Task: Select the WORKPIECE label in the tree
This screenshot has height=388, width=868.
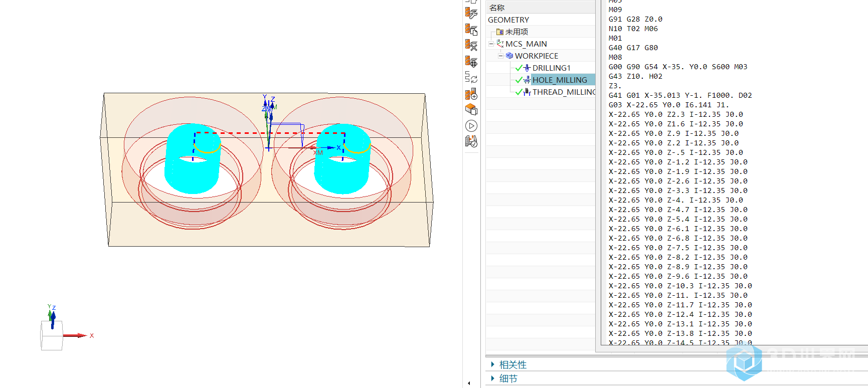Action: click(537, 56)
